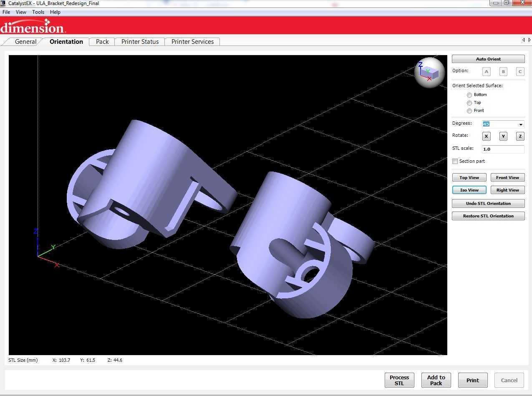Click the Auto Orient button
Viewport: 532px width, 396px height.
pos(488,59)
